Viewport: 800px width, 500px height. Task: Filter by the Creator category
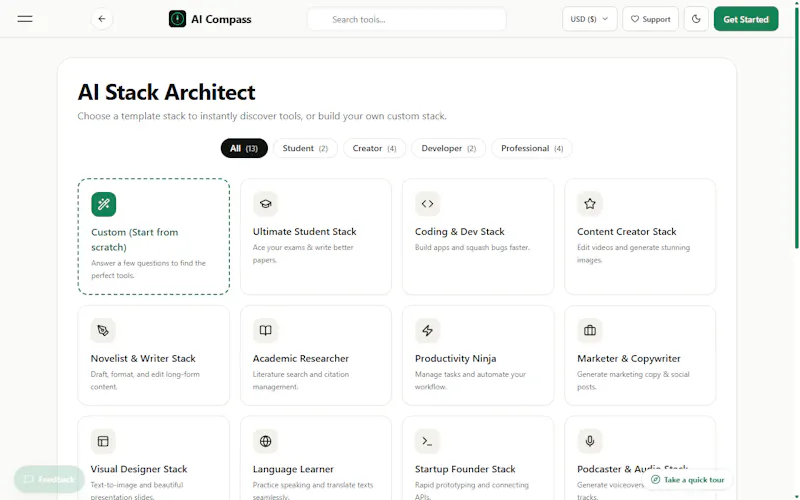point(374,148)
